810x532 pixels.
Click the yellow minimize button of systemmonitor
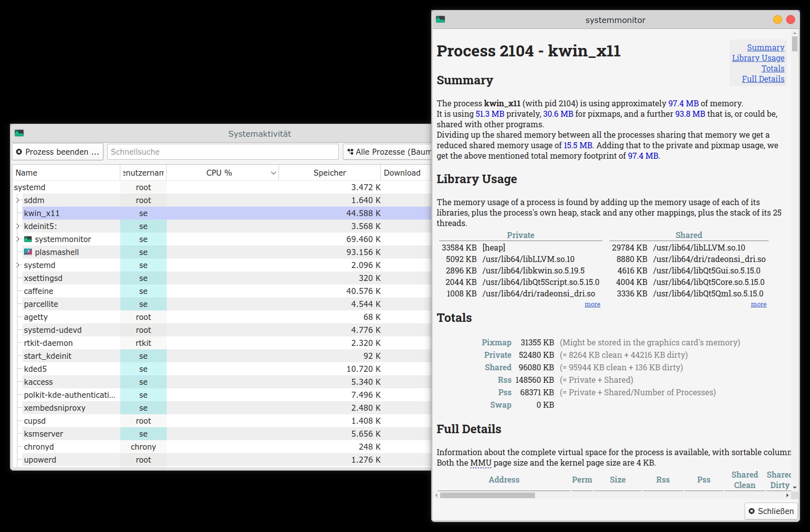tap(778, 19)
